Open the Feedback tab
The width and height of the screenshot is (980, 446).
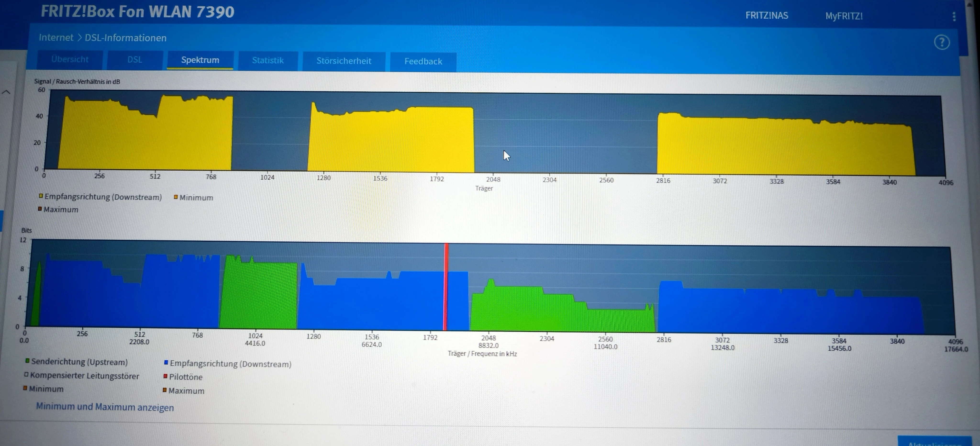(x=423, y=61)
